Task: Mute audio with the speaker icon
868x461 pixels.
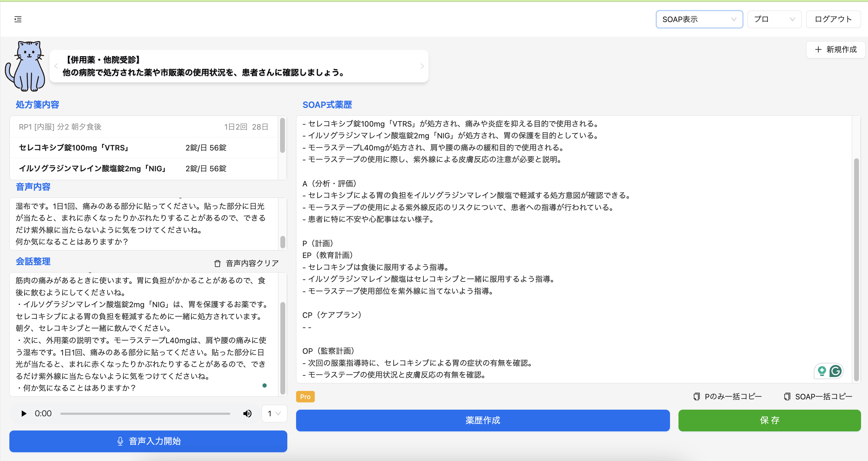Action: point(247,413)
